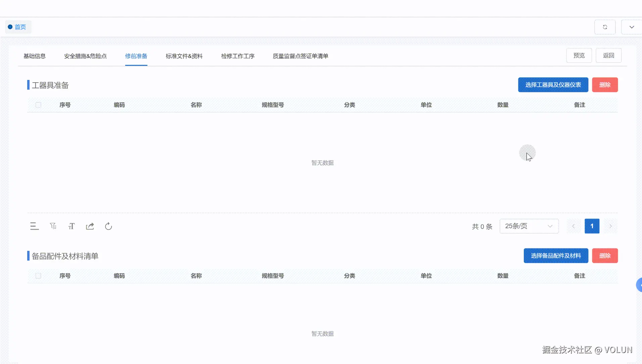Select the 修前准备 tab

(x=136, y=56)
